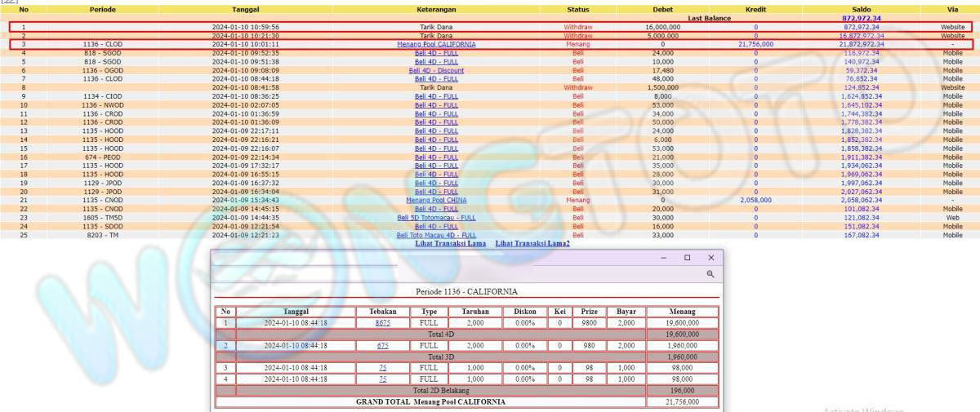980x412 pixels.
Task: Open Beli 5D Totomacau - FULL transaction
Action: click(436, 218)
